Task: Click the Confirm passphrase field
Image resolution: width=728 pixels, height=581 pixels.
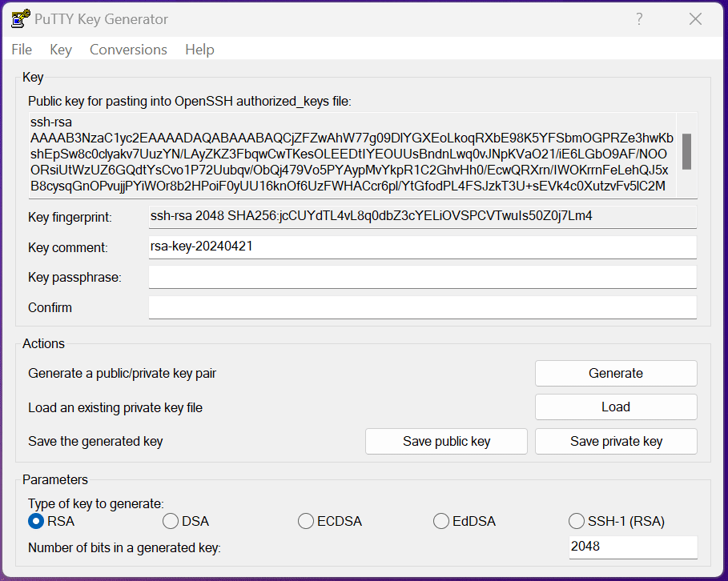Action: [422, 307]
